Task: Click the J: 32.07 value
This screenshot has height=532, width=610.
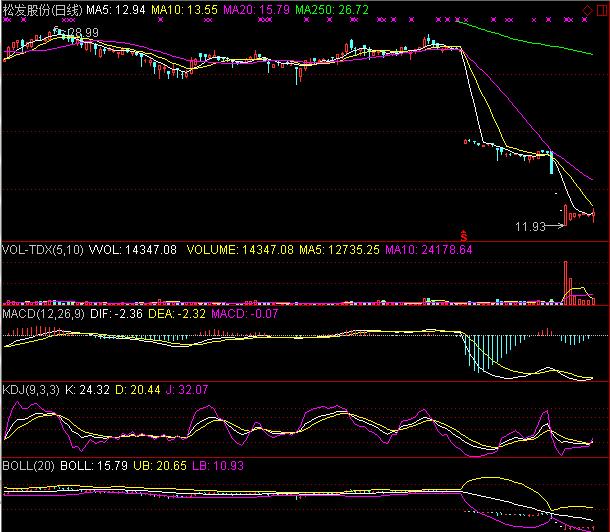Action: (187, 390)
